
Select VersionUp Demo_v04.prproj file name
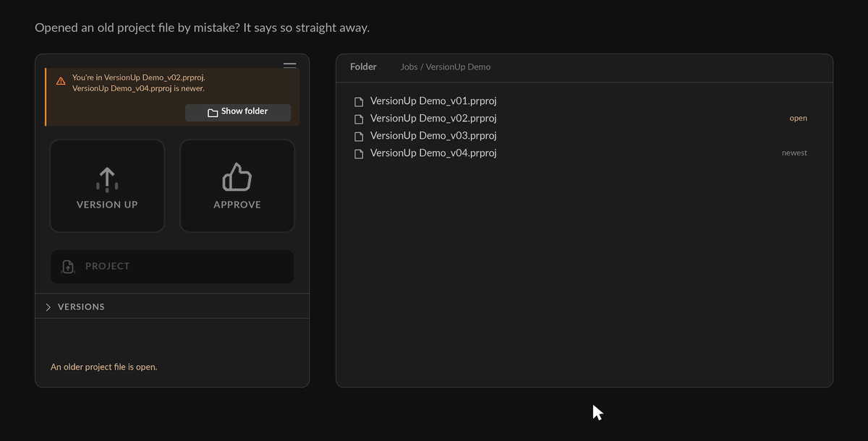433,153
